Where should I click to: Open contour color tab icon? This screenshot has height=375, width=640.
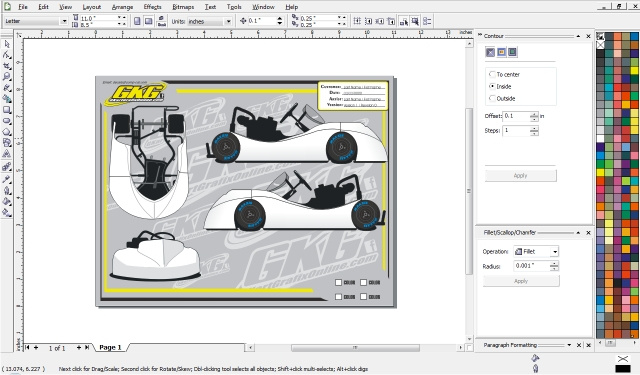[501, 52]
